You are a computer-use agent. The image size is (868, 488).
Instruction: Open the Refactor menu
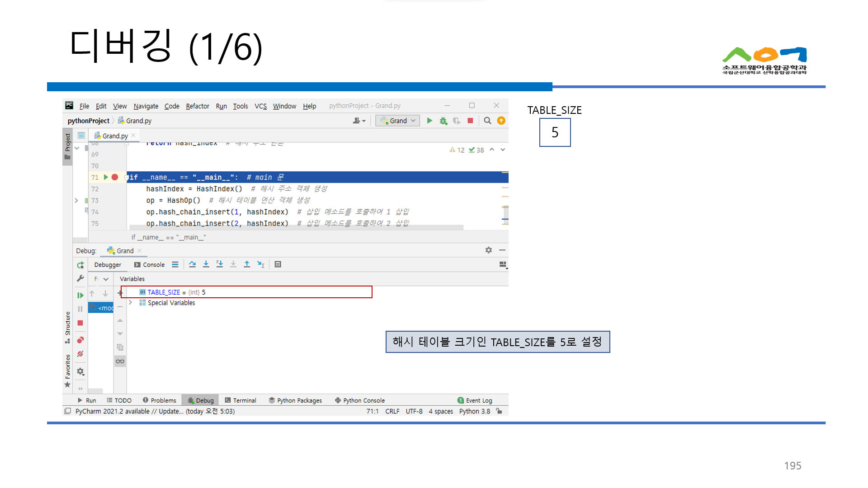[x=197, y=106]
